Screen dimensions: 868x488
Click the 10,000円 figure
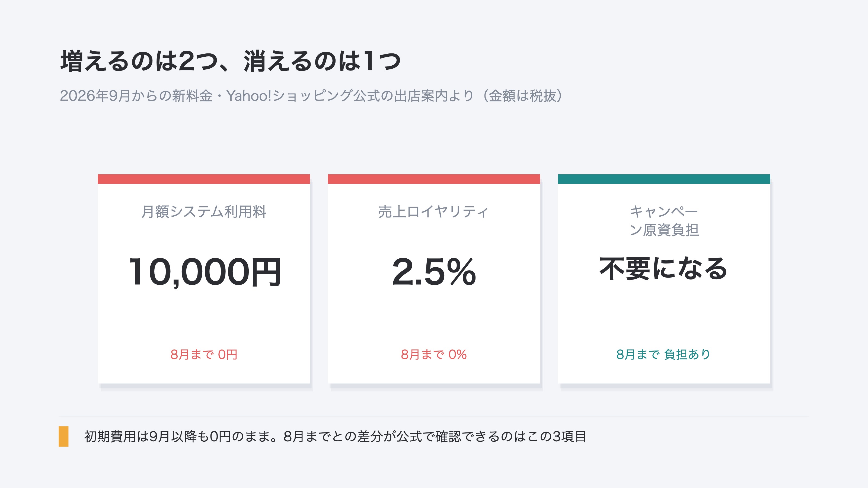pos(205,272)
